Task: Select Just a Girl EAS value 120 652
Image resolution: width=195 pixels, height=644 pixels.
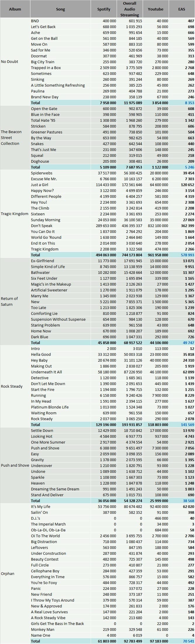Action: coord(188,185)
